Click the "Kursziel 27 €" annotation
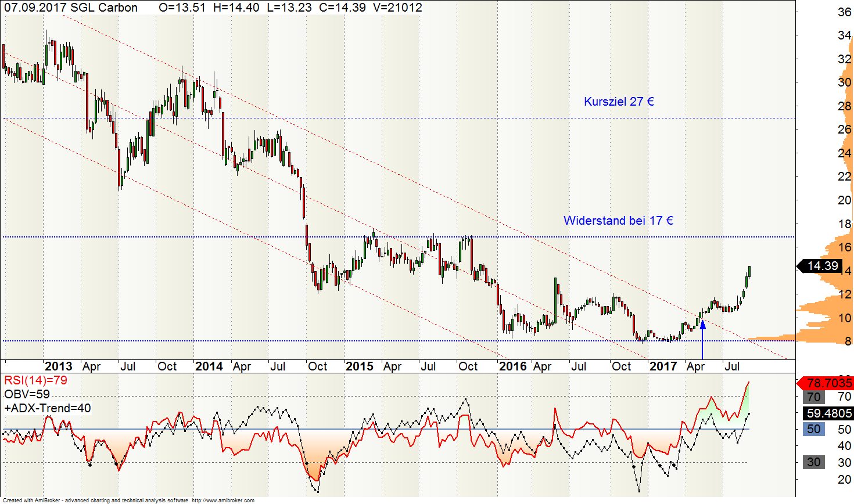 click(x=619, y=102)
